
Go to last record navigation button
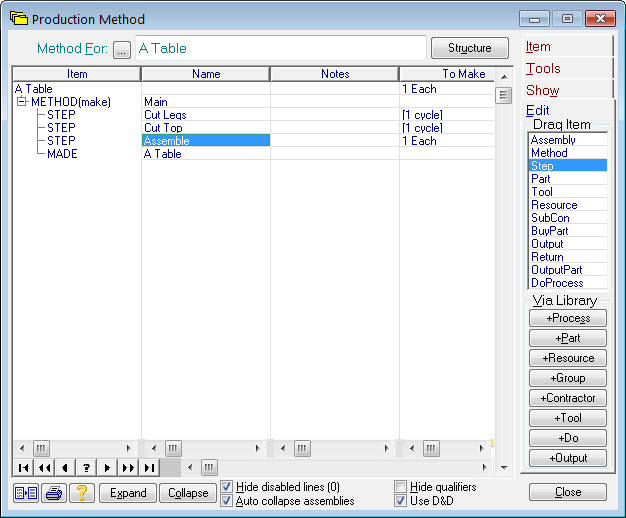149,467
